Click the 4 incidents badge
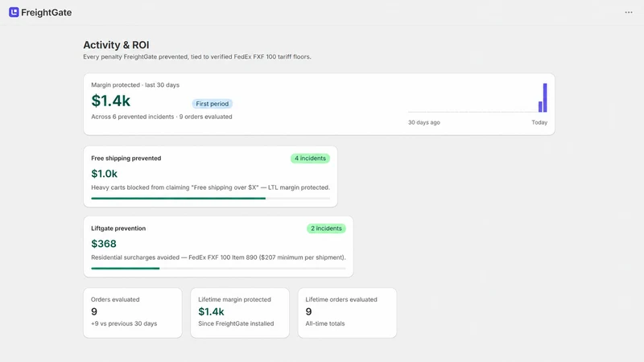The height and width of the screenshot is (362, 644). pyautogui.click(x=310, y=158)
